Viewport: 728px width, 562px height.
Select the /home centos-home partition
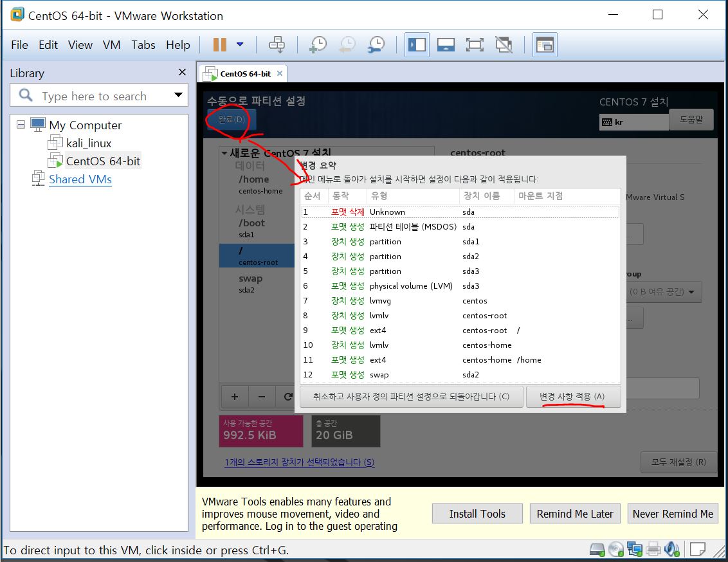[257, 185]
